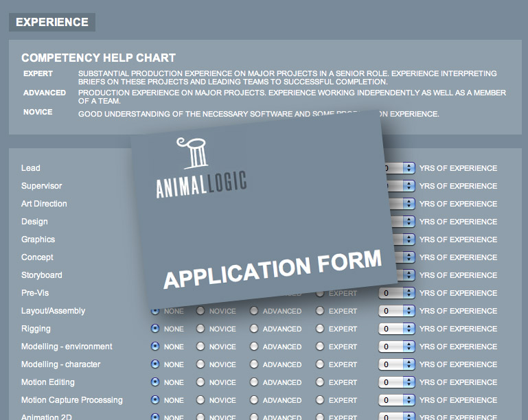The height and width of the screenshot is (420, 528).
Task: Select NOVICE for Modelling - character
Action: [200, 364]
